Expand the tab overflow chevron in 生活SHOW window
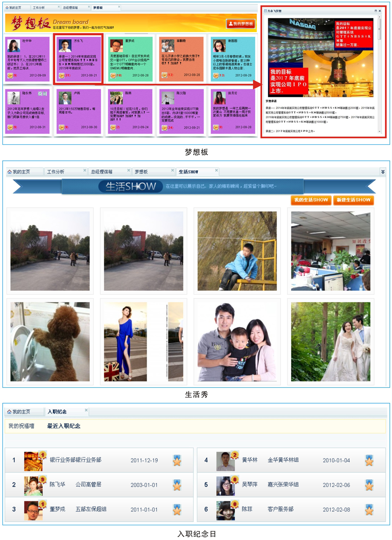 [x=382, y=172]
